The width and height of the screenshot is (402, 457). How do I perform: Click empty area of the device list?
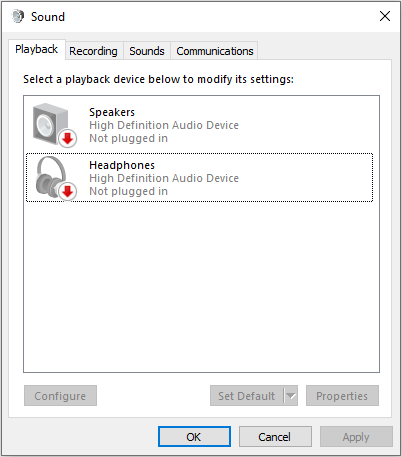click(201, 287)
